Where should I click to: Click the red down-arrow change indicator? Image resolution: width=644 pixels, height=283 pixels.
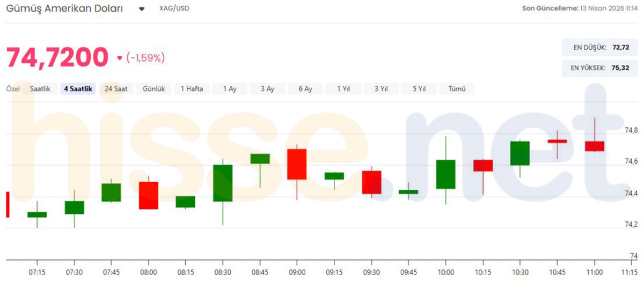click(x=120, y=58)
